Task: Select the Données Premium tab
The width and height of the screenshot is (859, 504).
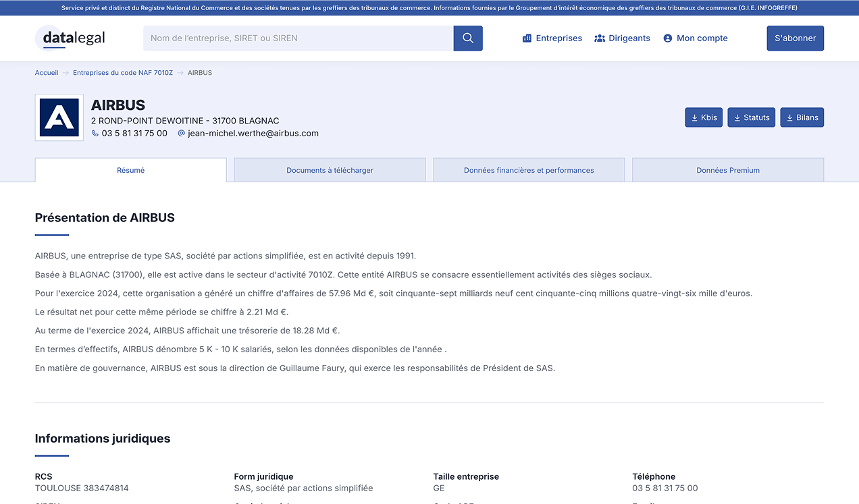Action: [x=728, y=170]
